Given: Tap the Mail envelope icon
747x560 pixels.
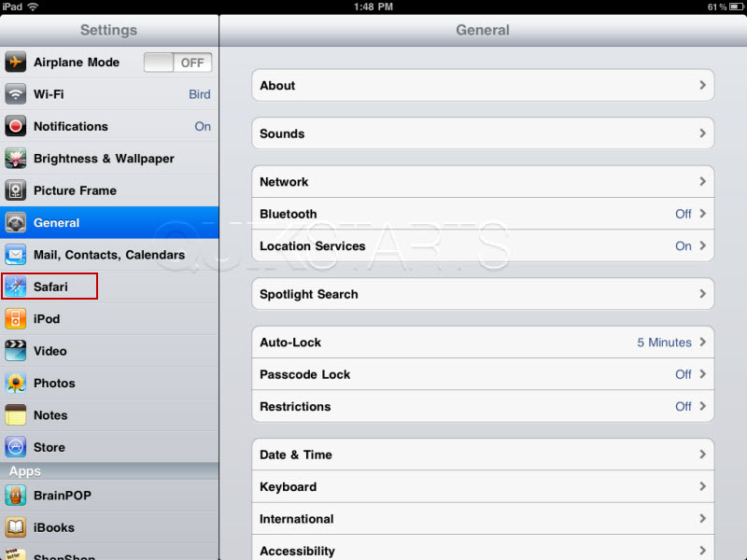Looking at the screenshot, I should (x=15, y=255).
